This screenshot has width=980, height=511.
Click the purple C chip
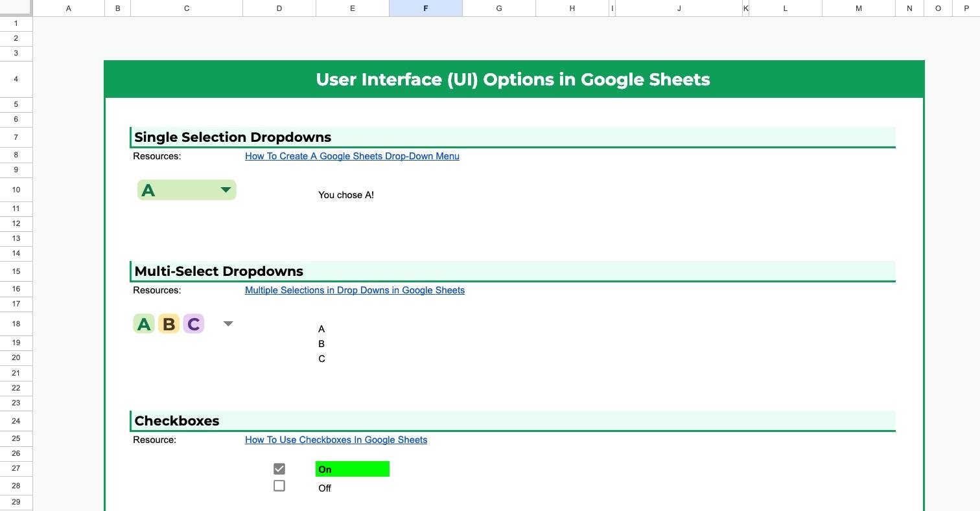193,324
